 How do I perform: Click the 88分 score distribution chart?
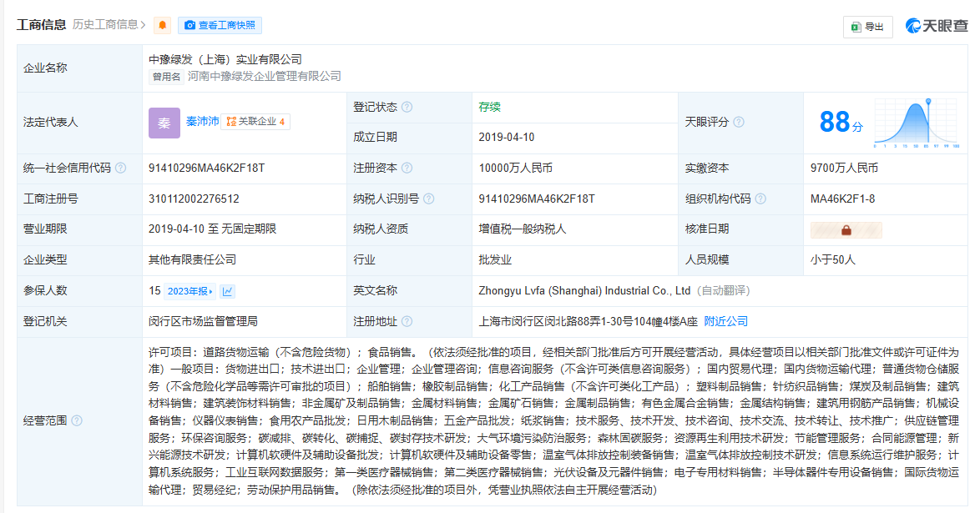916,123
